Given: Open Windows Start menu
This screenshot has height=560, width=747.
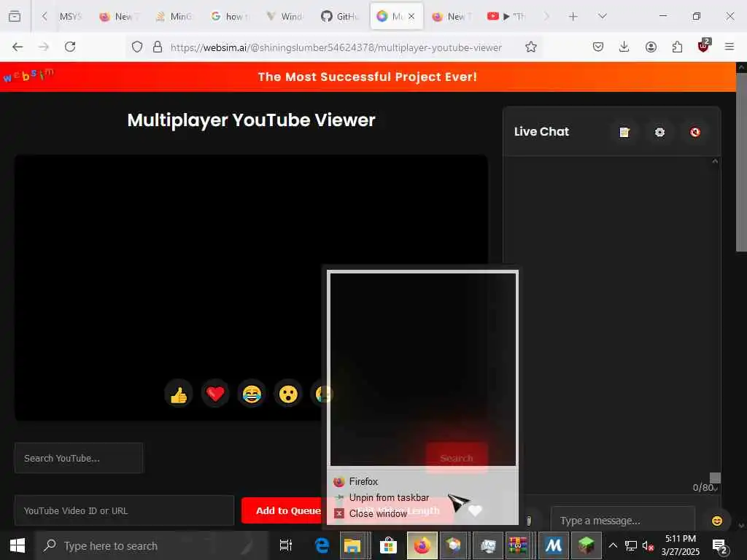Looking at the screenshot, I should [x=18, y=545].
